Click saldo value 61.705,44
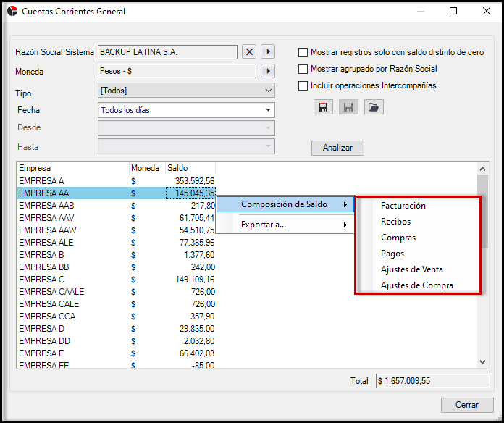504x423 pixels. (197, 218)
